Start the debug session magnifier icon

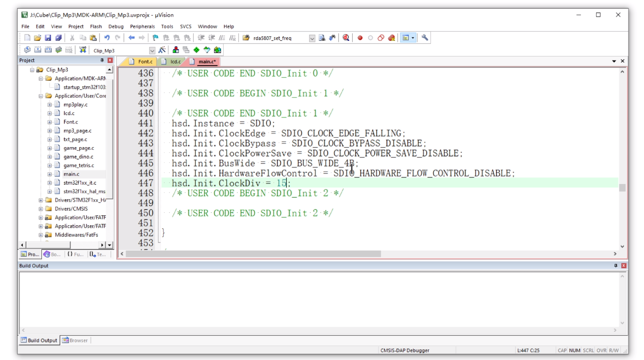tap(346, 38)
